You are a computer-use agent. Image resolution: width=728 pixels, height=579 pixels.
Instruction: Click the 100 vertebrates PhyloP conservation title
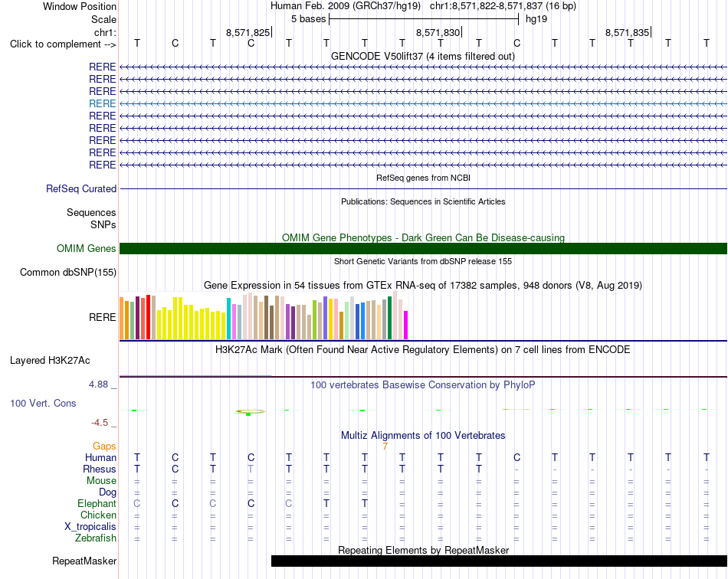point(423,384)
